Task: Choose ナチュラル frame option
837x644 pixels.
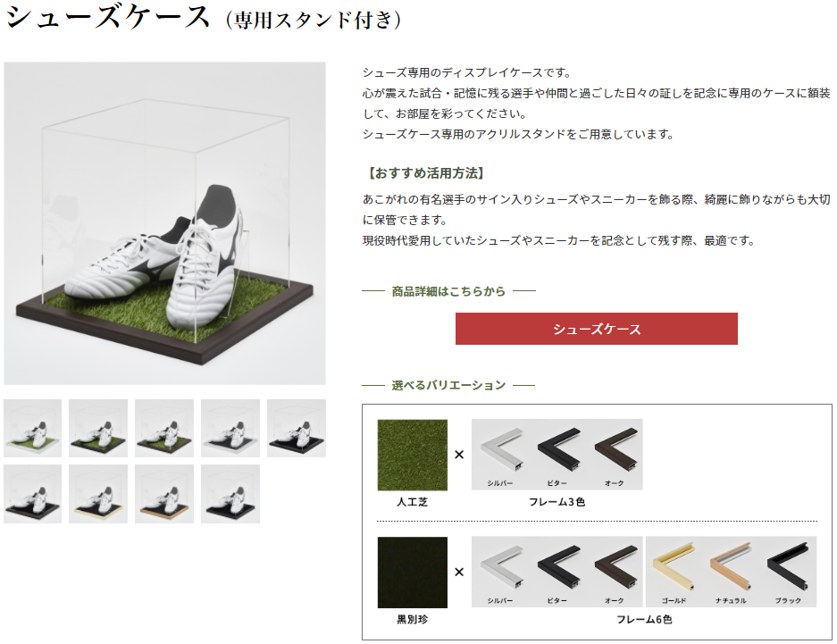Action: click(x=732, y=572)
